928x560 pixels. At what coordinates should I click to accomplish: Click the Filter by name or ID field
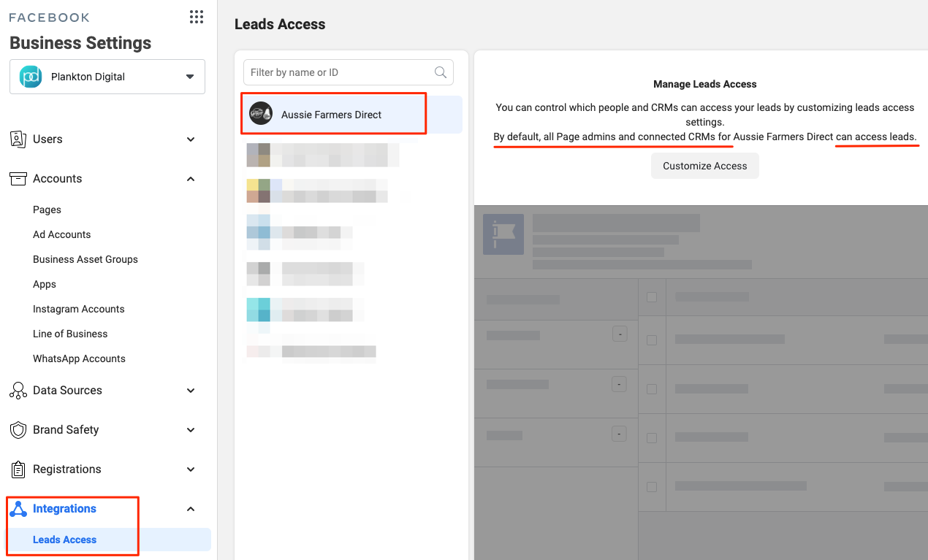340,72
